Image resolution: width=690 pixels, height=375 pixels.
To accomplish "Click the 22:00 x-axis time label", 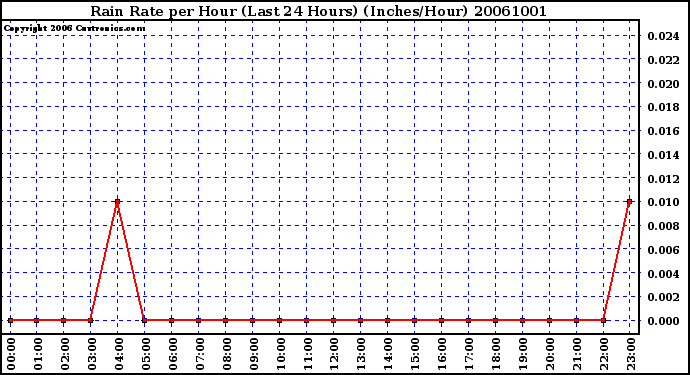I will (x=604, y=354).
